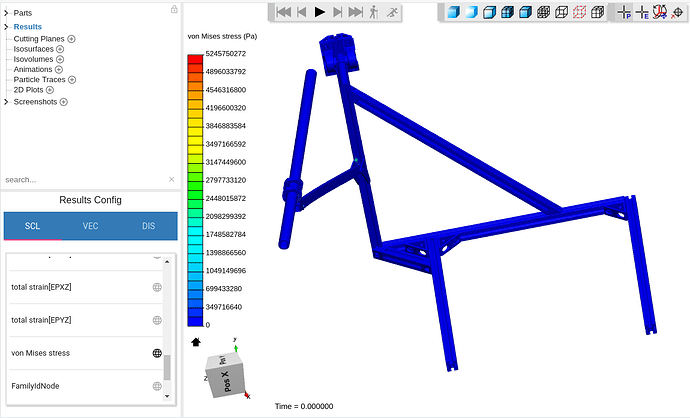The height and width of the screenshot is (418, 690).
Task: Click scrollbar down arrow in results list
Action: pos(167,396)
